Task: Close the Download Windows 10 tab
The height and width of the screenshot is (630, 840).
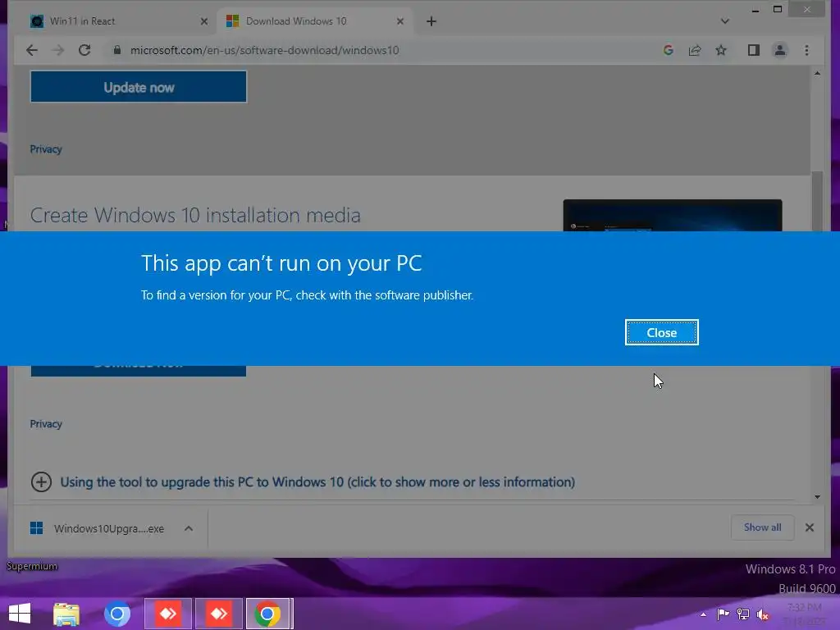Action: pyautogui.click(x=400, y=21)
